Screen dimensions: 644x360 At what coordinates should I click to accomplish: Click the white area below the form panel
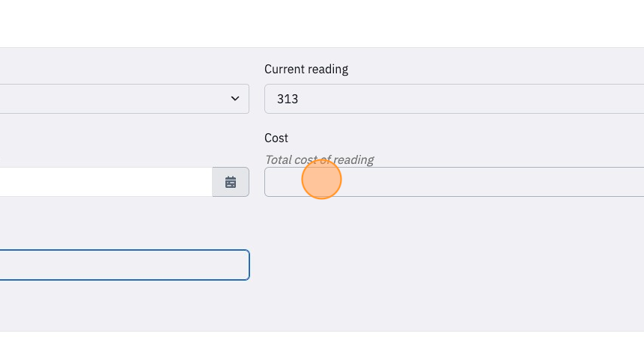click(x=322, y=346)
